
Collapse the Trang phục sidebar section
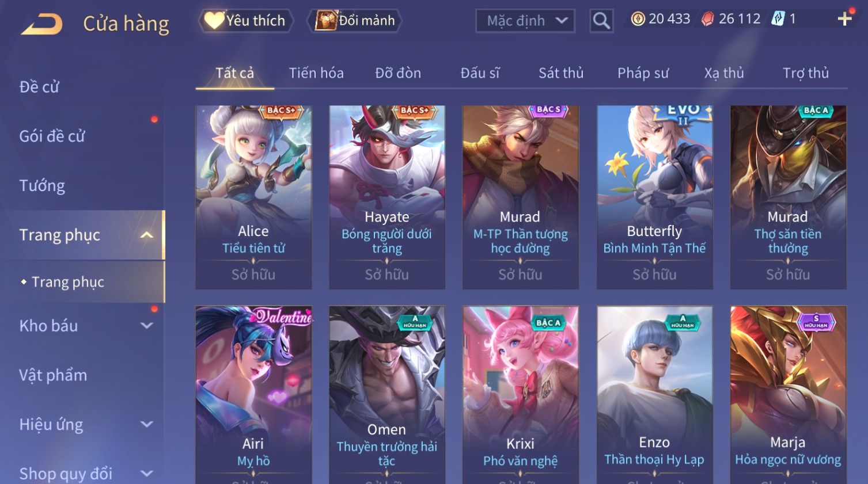click(147, 235)
